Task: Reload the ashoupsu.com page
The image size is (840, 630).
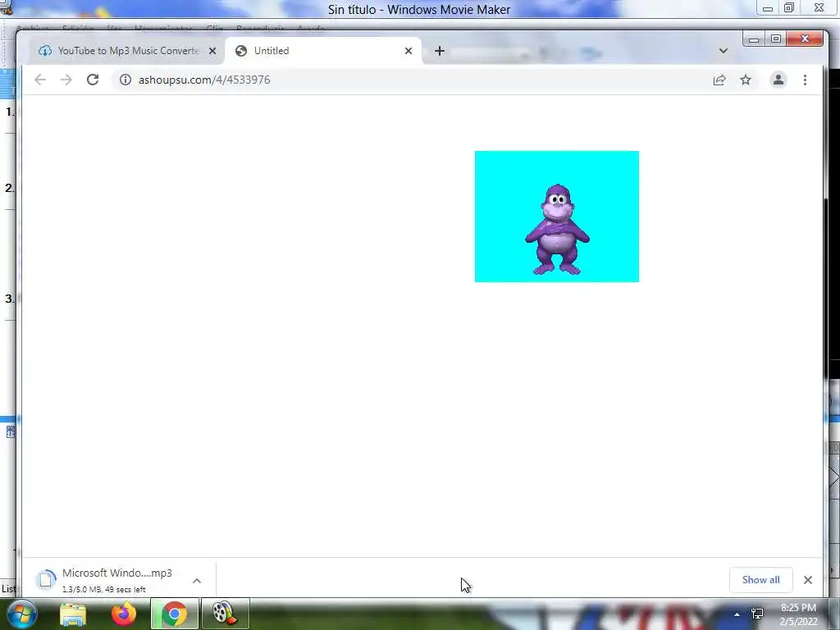Action: (93, 80)
